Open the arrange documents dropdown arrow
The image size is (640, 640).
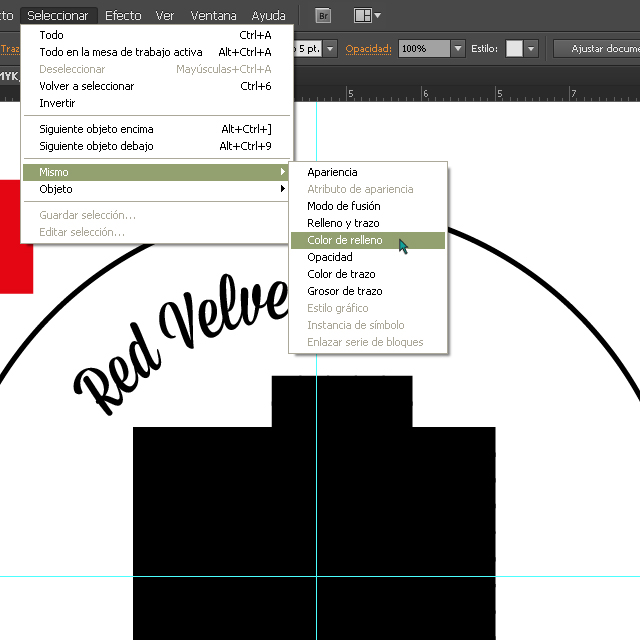pos(378,16)
